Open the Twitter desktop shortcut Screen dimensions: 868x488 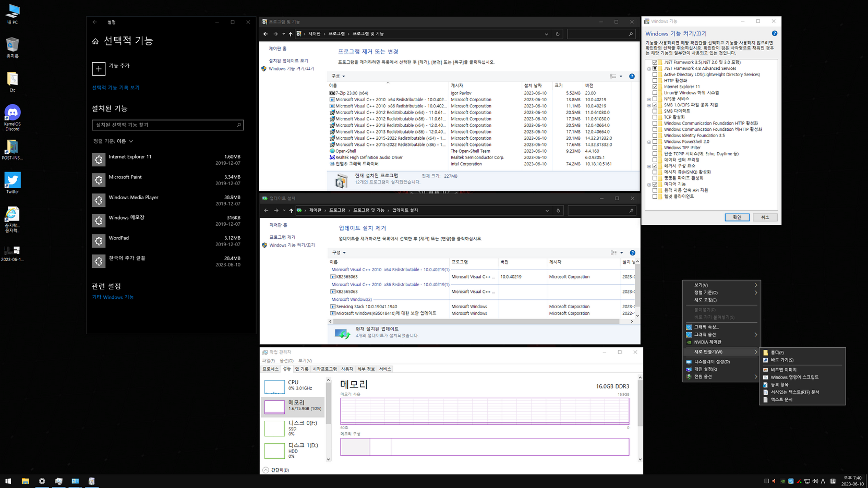pyautogui.click(x=13, y=183)
